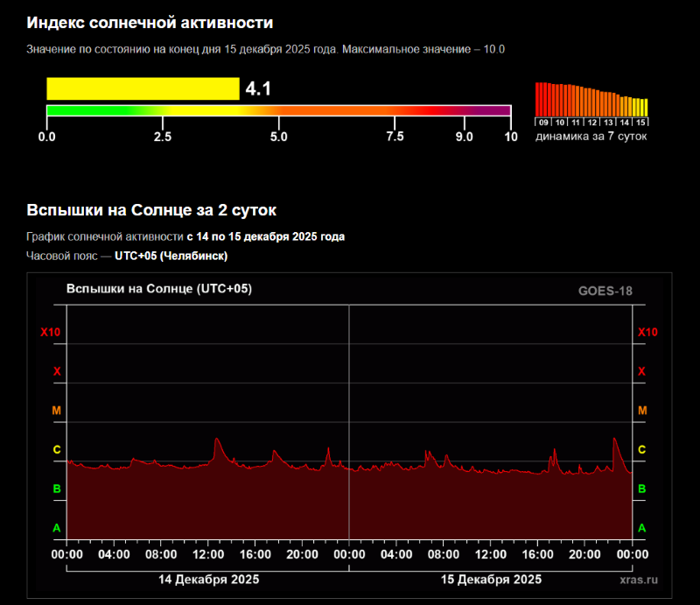
Task: Click the left orange M class label
Action: (56, 410)
